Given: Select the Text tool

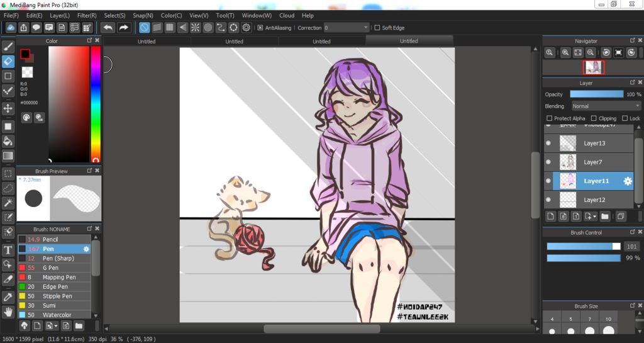Looking at the screenshot, I should tap(8, 250).
